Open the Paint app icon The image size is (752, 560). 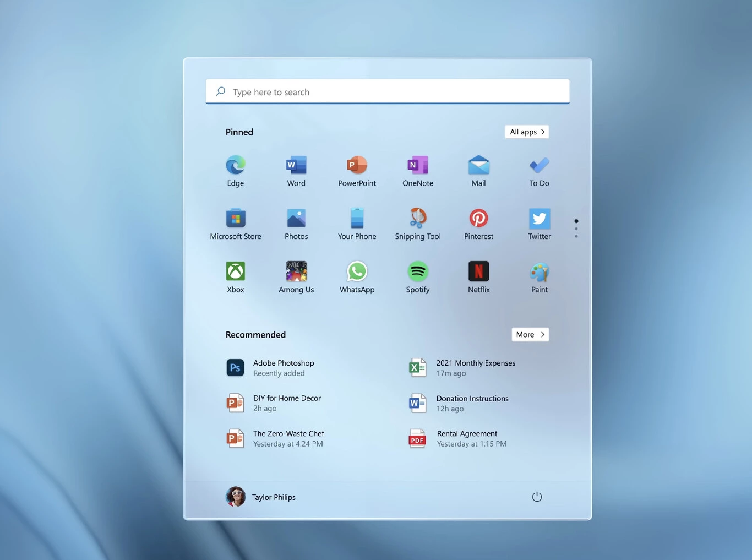click(x=540, y=271)
